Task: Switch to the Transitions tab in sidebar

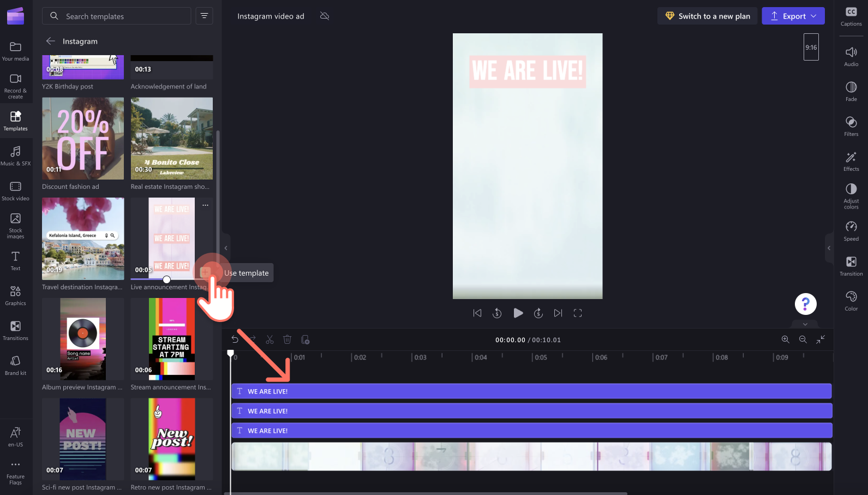Action: pyautogui.click(x=15, y=331)
